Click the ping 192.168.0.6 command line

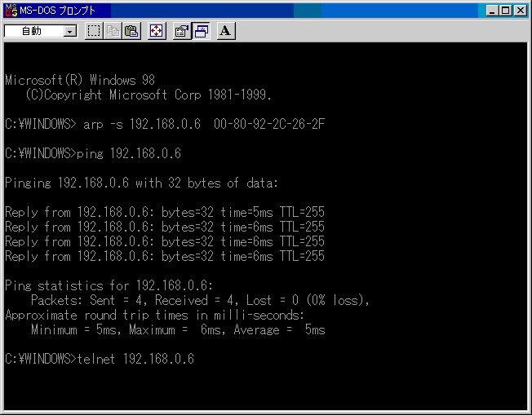93,153
